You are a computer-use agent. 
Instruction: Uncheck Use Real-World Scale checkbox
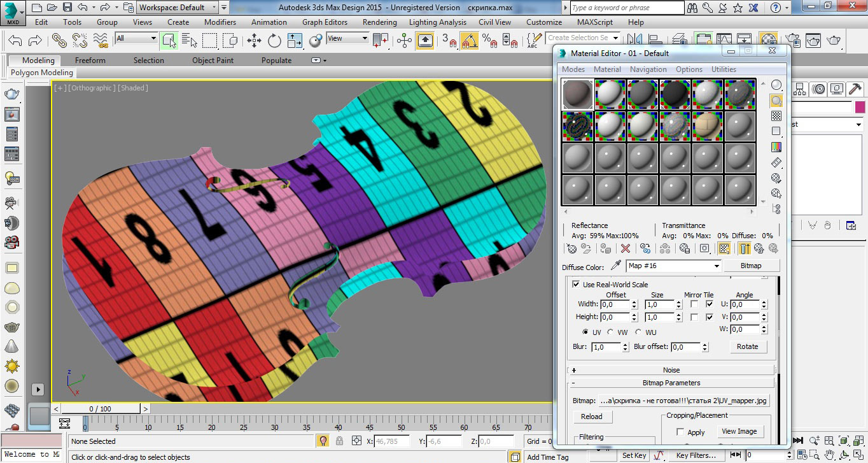(x=576, y=285)
